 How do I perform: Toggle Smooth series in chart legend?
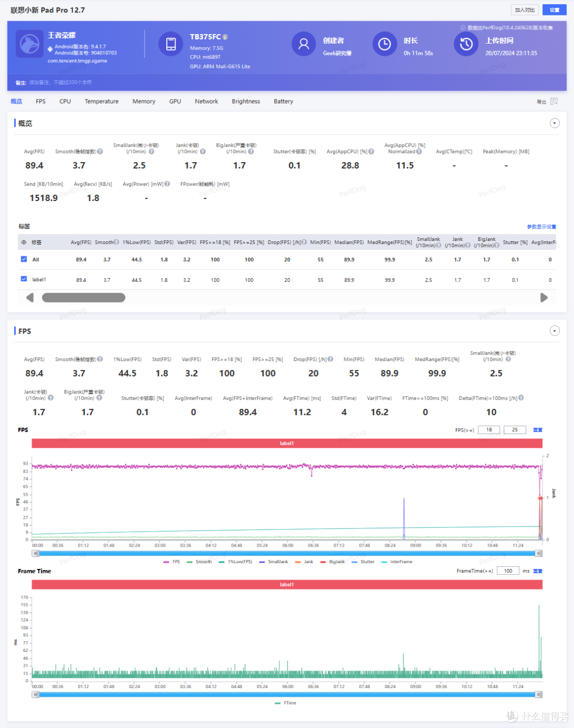[199, 562]
